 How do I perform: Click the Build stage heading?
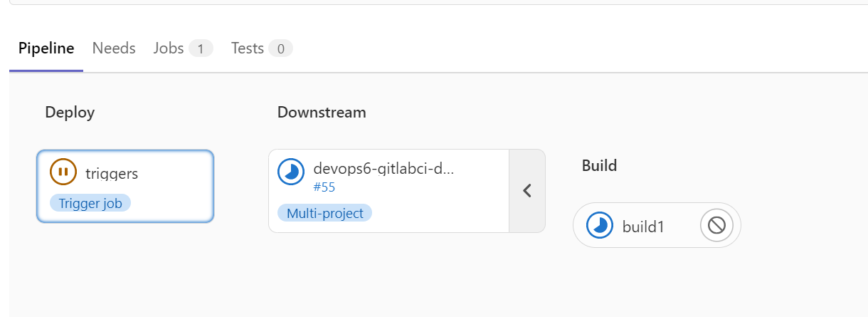pos(599,166)
